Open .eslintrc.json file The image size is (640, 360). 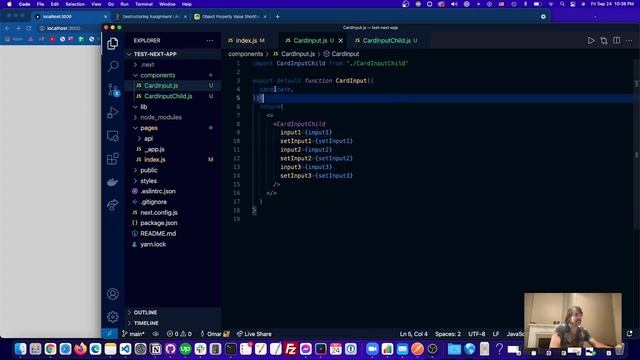(x=173, y=191)
